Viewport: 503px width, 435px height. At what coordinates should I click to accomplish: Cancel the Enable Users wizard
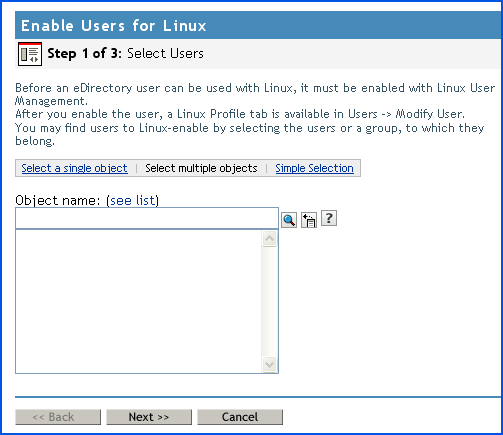[240, 417]
